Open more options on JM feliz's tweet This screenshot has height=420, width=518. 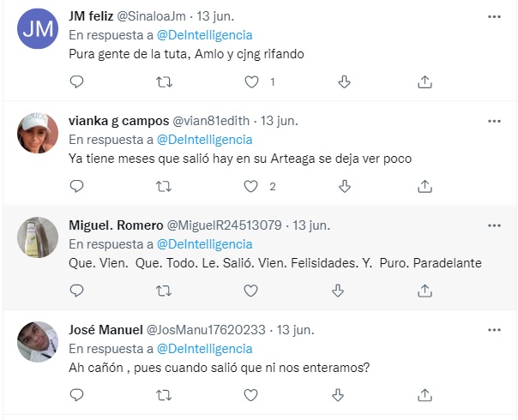point(493,17)
